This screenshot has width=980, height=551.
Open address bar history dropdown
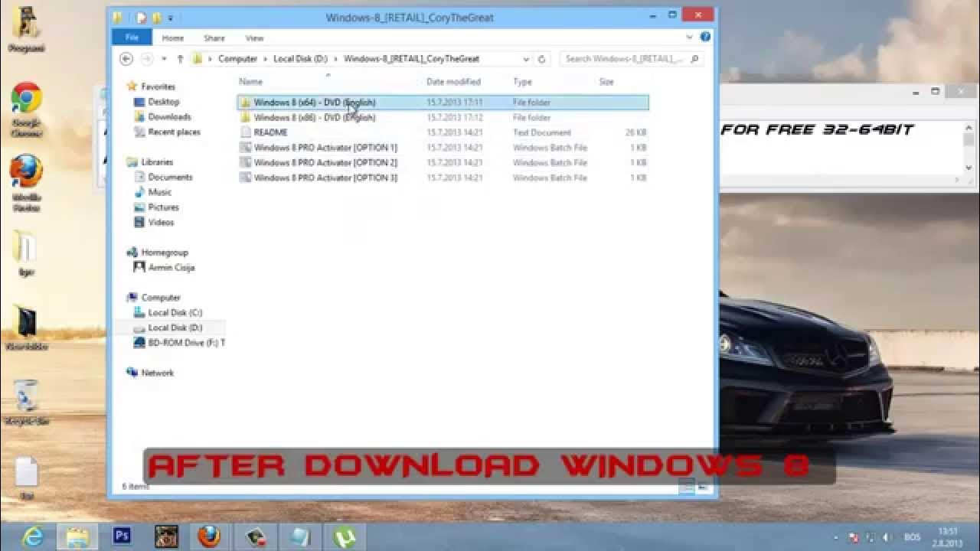click(526, 59)
